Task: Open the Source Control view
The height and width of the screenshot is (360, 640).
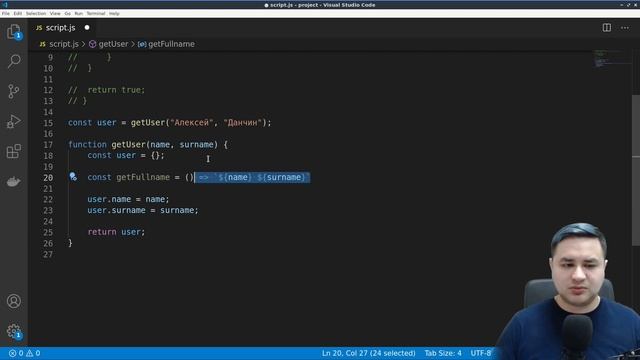Action: [13, 91]
